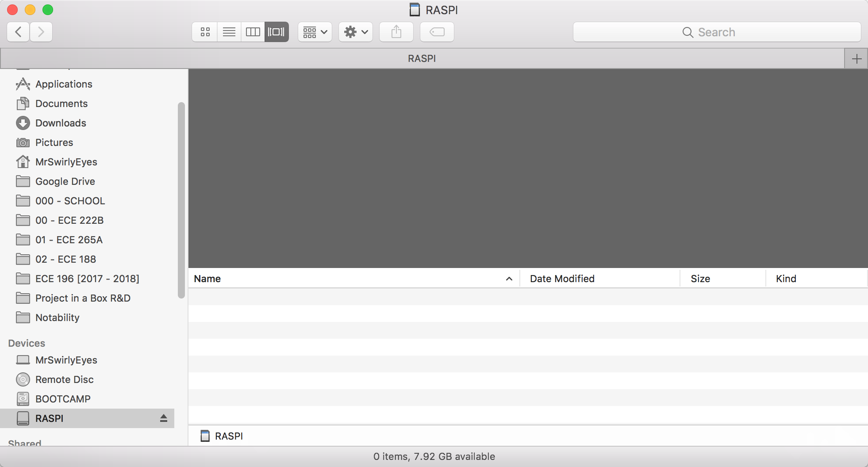Select the RASPI tab

point(422,58)
